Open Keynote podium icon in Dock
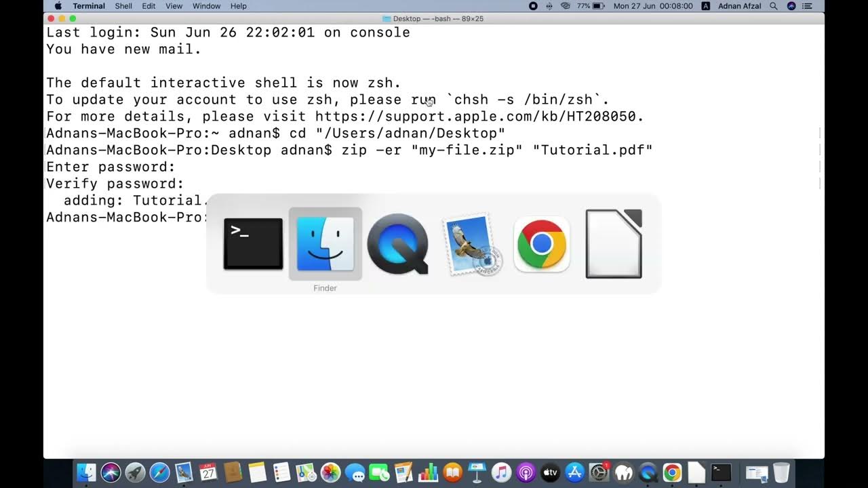 (x=477, y=472)
